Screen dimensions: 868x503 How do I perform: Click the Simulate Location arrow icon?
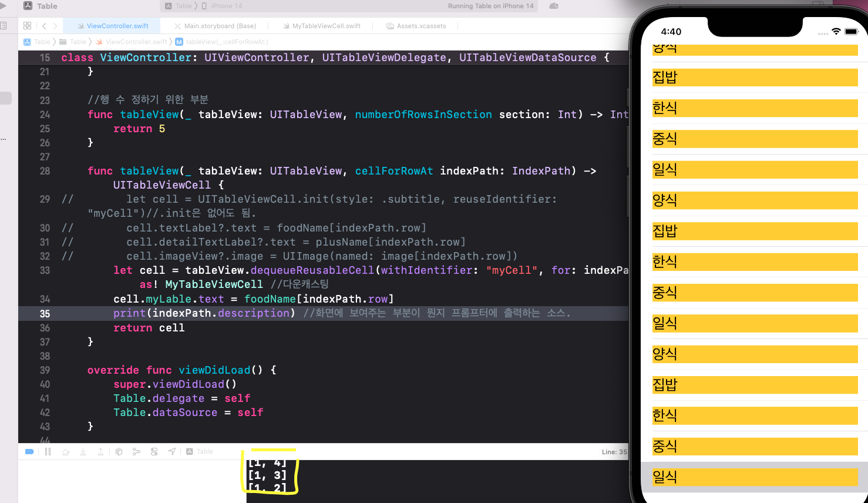coord(171,452)
